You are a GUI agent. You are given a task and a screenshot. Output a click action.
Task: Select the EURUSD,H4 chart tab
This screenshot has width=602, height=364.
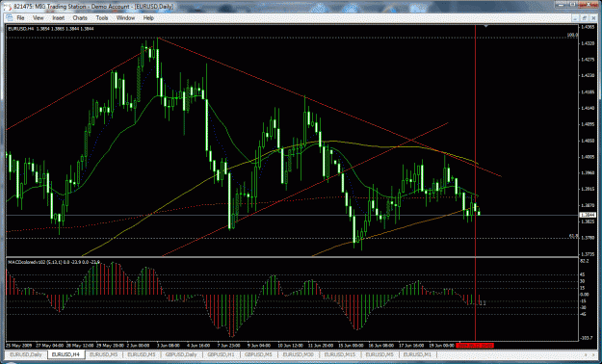65,354
